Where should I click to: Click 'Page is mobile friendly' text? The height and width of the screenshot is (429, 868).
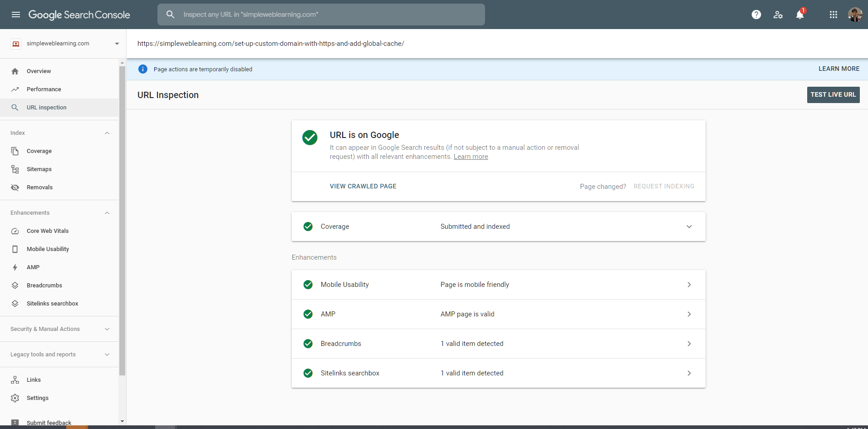tap(475, 285)
